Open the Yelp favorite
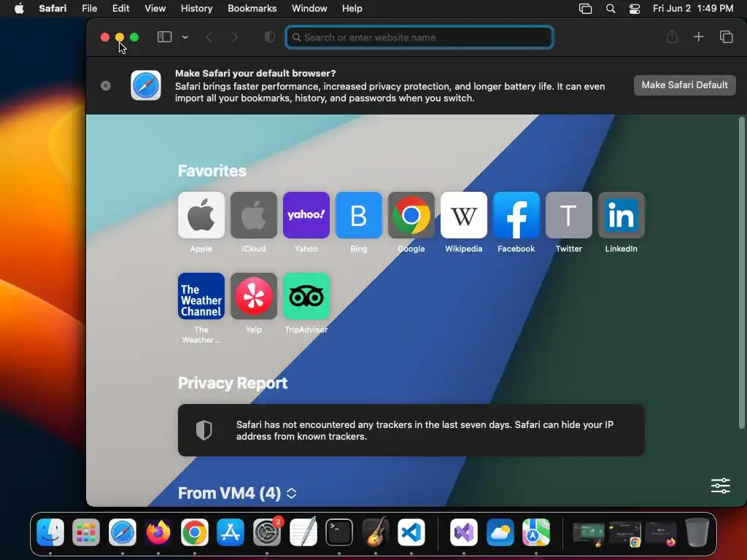Viewport: 747px width, 560px height. point(253,296)
